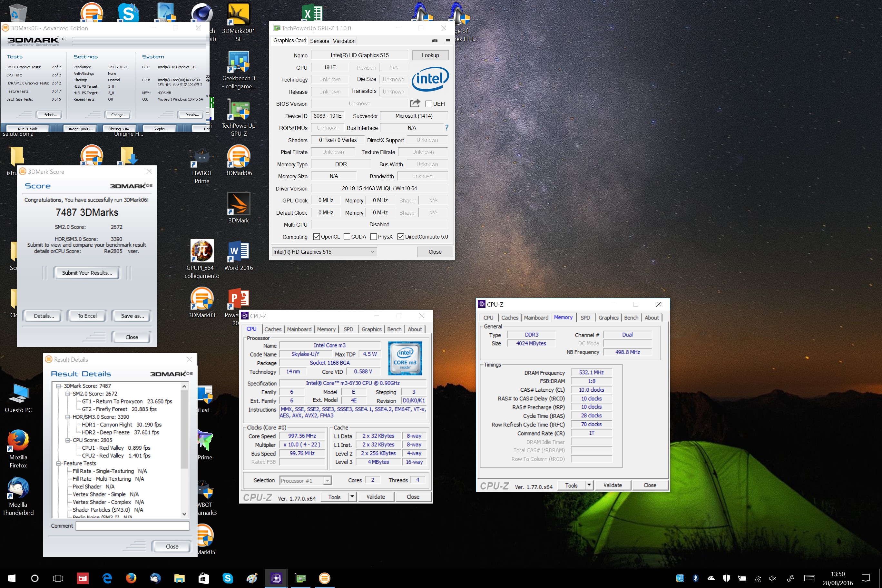This screenshot has height=588, width=882.
Task: Open the Tools dropdown arrow in CPU-Z Memory window
Action: point(589,485)
